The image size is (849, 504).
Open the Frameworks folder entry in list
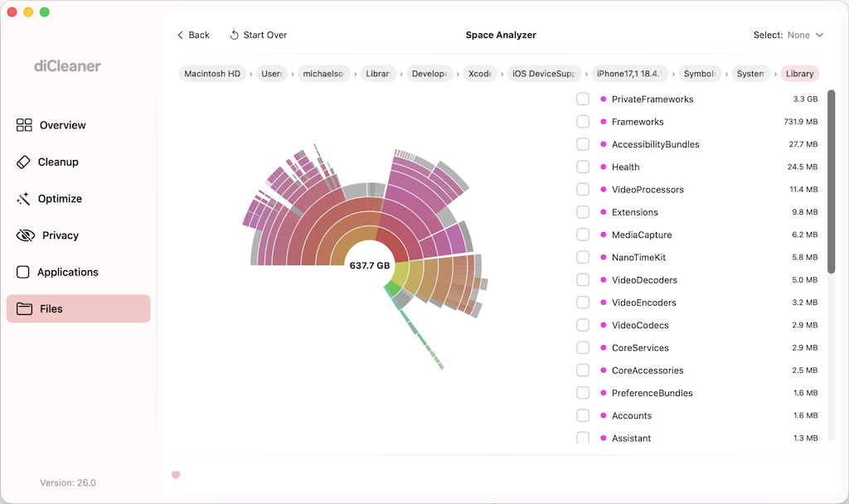coord(638,122)
